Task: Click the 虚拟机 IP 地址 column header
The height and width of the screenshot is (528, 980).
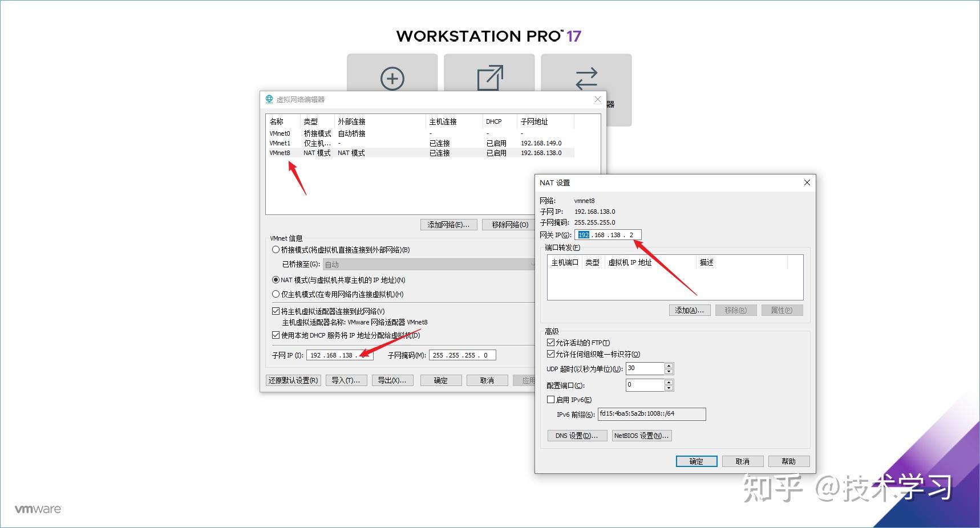Action: click(630, 262)
